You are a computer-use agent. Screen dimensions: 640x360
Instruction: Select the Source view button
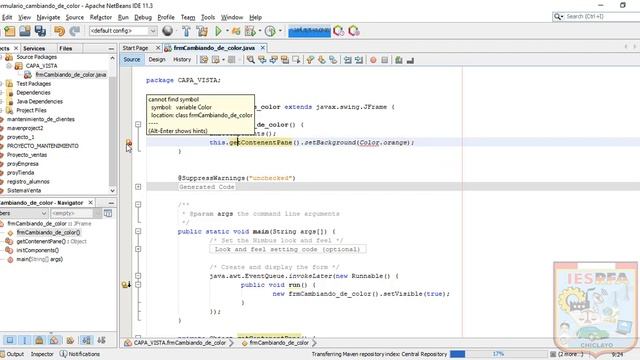pos(132,60)
